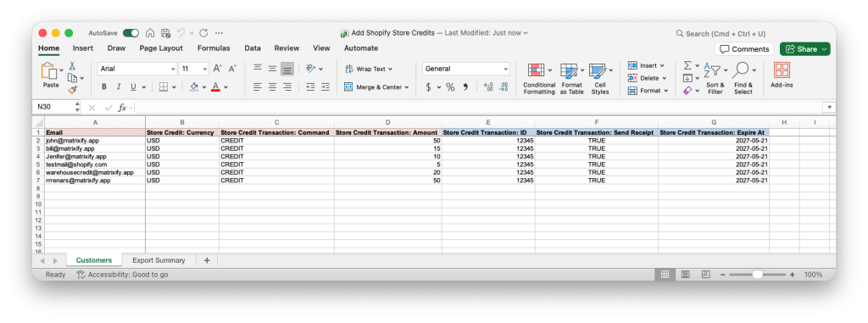Apply percent style format
The image size is (868, 323).
450,87
